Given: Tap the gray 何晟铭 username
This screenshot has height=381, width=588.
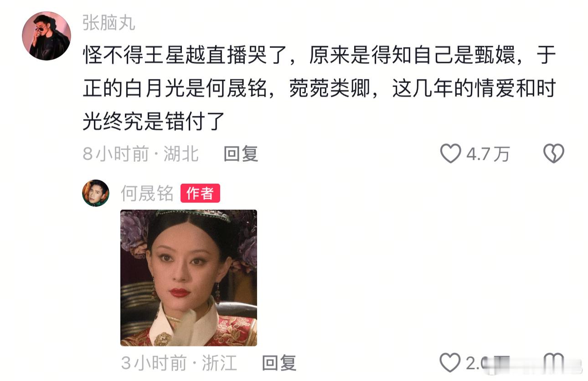Looking at the screenshot, I should pyautogui.click(x=147, y=194).
